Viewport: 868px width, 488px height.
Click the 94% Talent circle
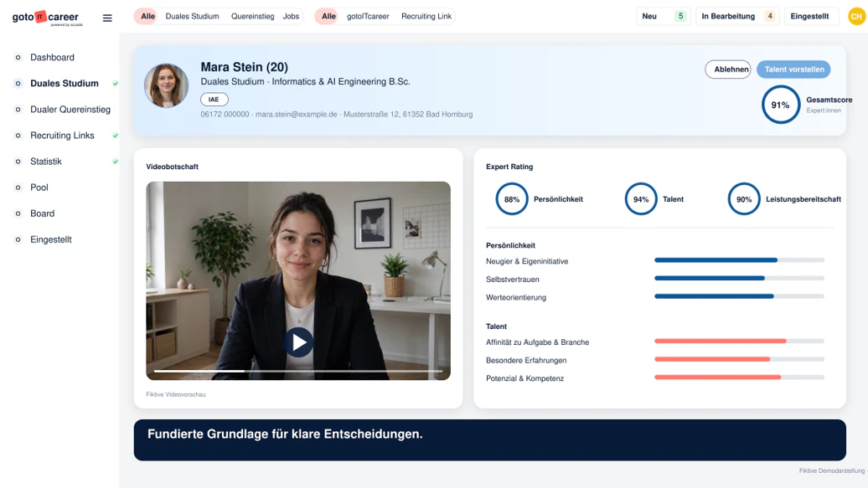pos(640,199)
